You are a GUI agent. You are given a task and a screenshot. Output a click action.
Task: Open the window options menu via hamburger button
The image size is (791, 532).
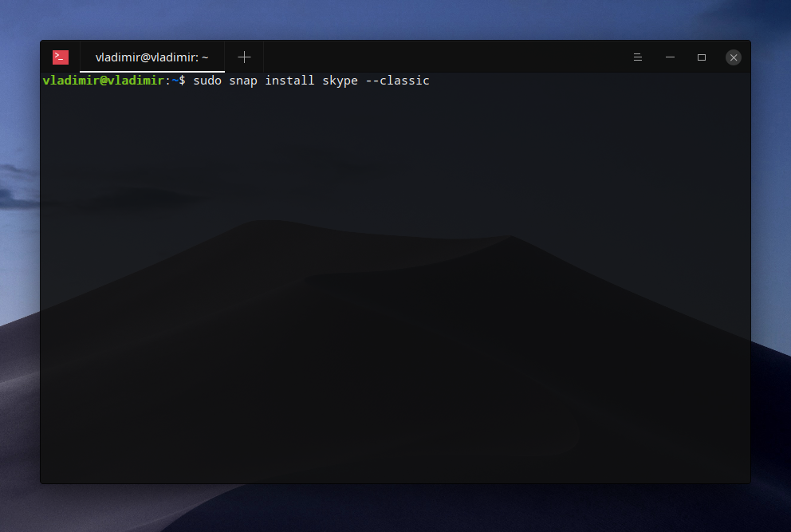tap(637, 57)
